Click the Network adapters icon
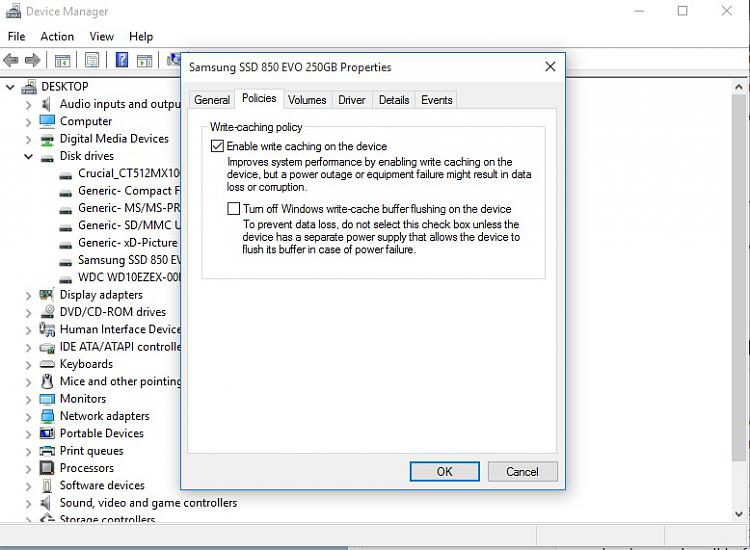The image size is (750, 550). [47, 416]
